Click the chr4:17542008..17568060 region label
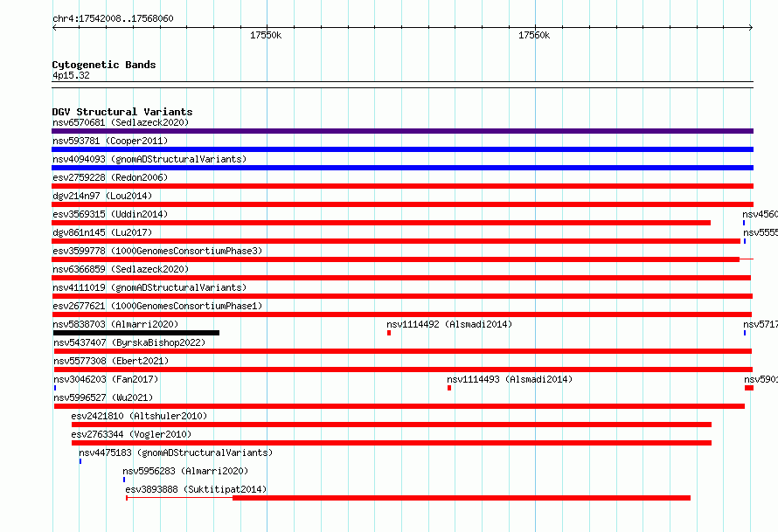Screen dimensions: 778x532 click(x=113, y=18)
